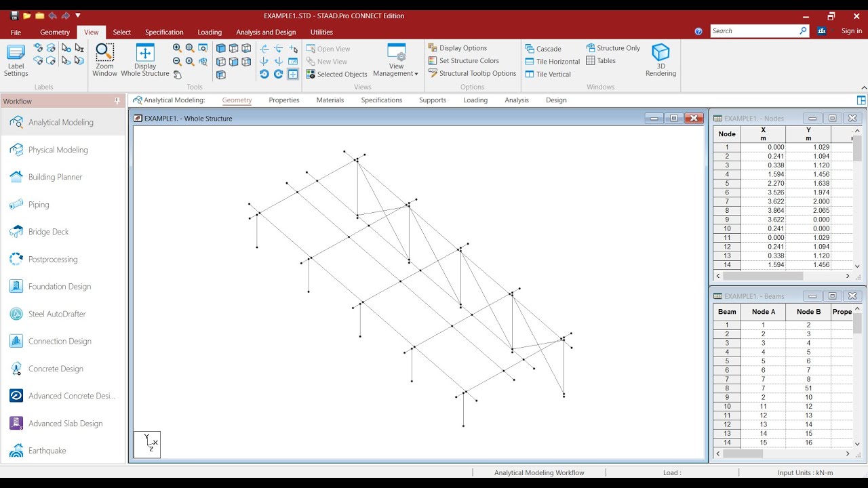Click Tile Vertical

point(548,75)
